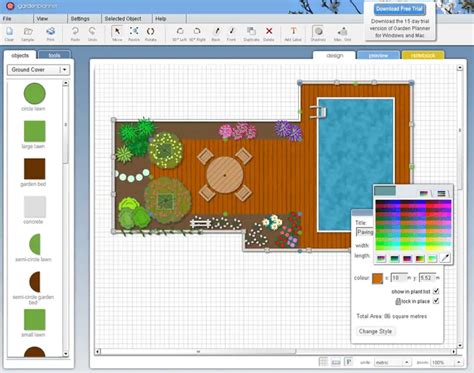This screenshot has height=373, width=474.
Task: Open the Ground Cover category dropdown
Action: click(x=39, y=70)
